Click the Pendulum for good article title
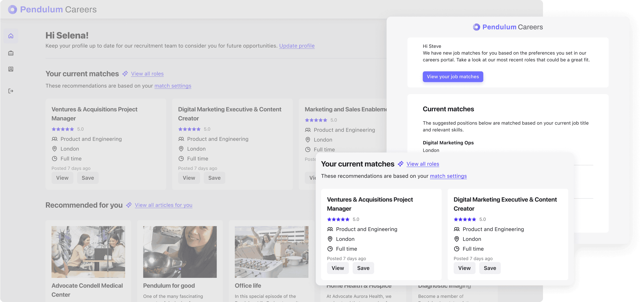 point(169,286)
